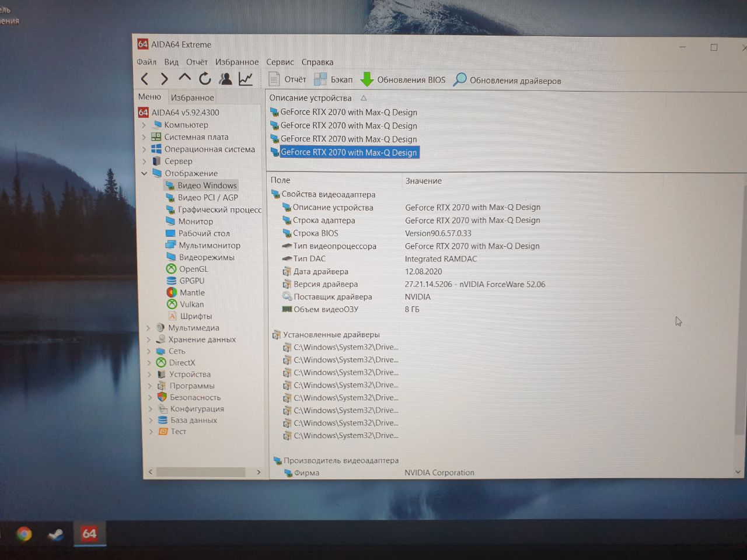The height and width of the screenshot is (560, 747).
Task: Click the Поле column header
Action: click(x=280, y=180)
